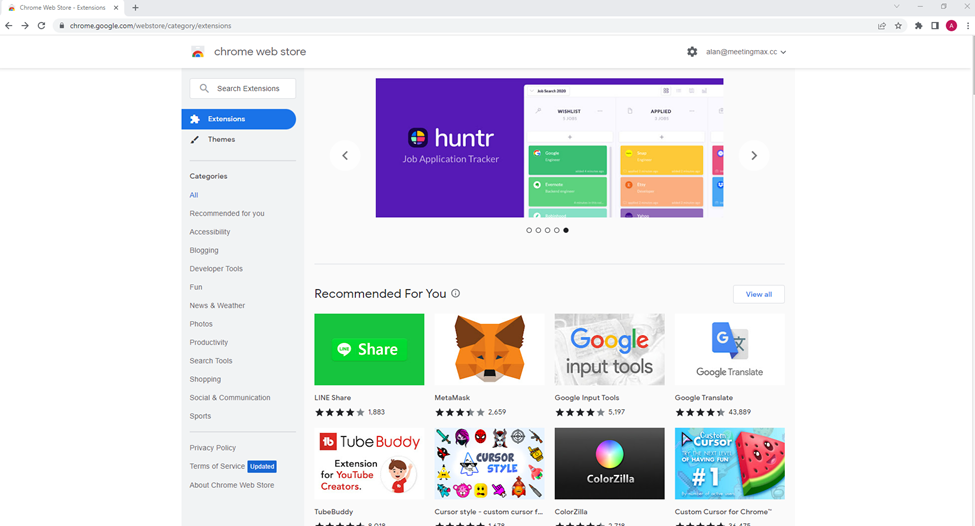Select the Sports category
The height and width of the screenshot is (526, 975).
[x=200, y=416]
